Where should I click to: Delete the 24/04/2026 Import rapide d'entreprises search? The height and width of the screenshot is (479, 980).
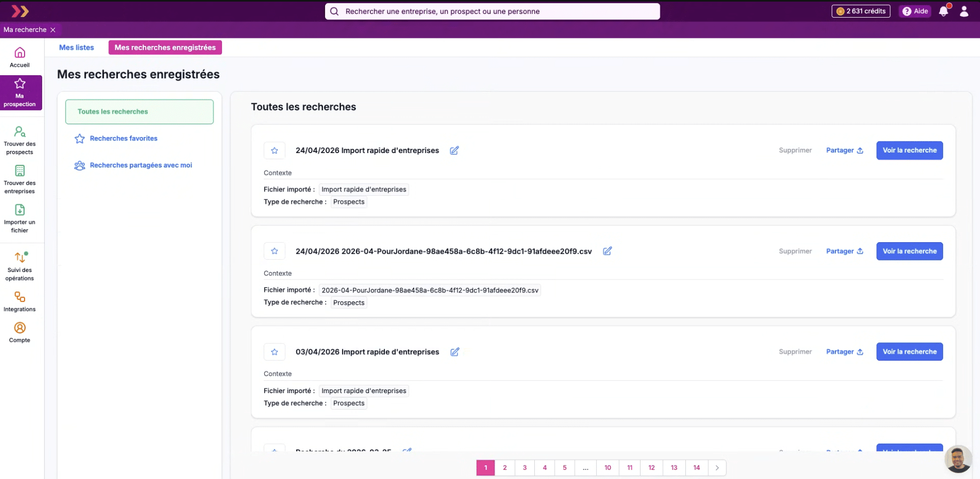tap(795, 150)
